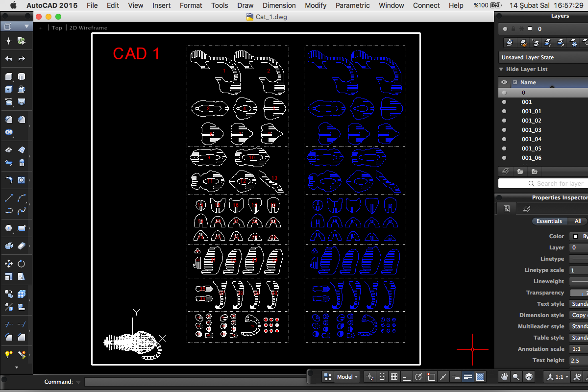The image size is (588, 392).
Task: Toggle Ortho mode in the status bar
Action: click(406, 377)
